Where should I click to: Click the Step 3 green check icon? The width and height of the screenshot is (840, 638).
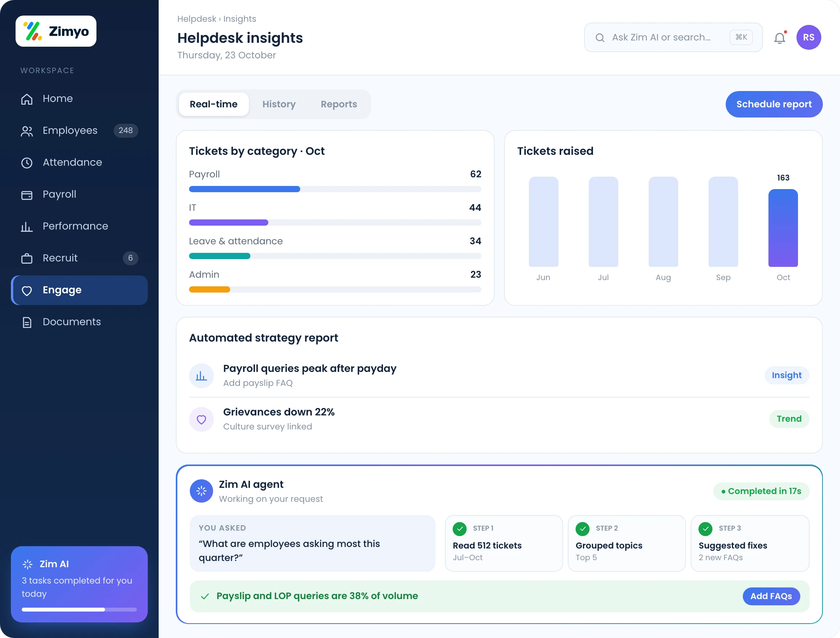(705, 529)
